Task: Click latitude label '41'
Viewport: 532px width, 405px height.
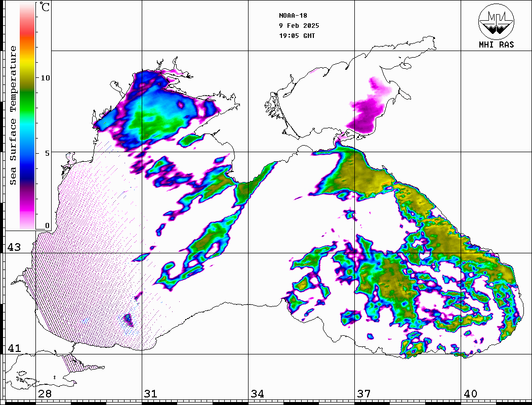Action: pyautogui.click(x=14, y=348)
